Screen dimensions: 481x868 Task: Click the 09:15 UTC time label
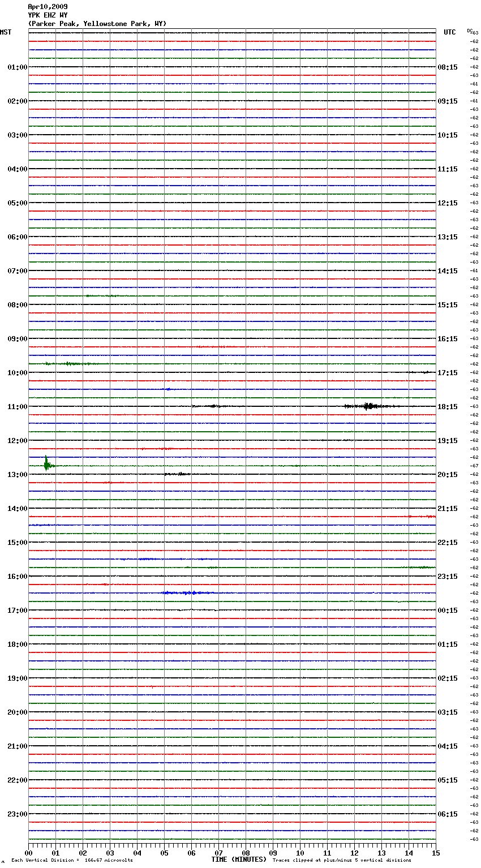pos(448,101)
